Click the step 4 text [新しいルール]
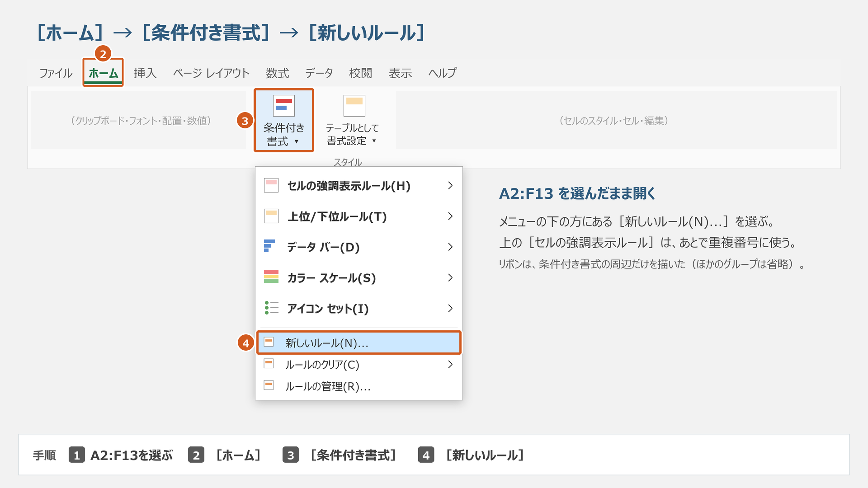The height and width of the screenshot is (488, 868). click(484, 455)
